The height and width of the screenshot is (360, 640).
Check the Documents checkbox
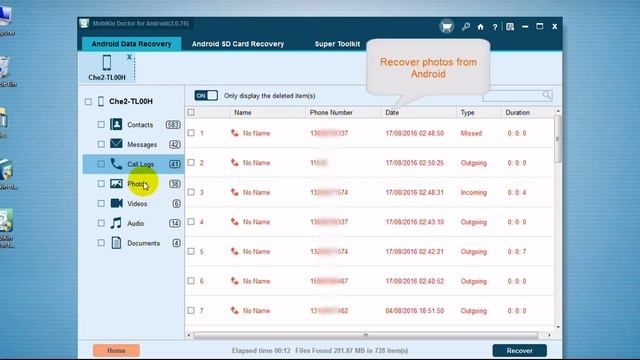101,243
